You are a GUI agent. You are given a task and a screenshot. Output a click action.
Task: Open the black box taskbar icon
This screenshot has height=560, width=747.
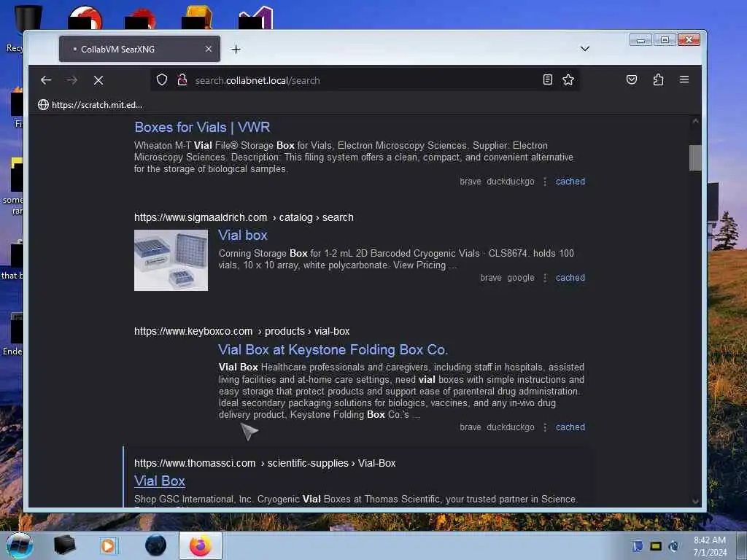click(x=64, y=545)
